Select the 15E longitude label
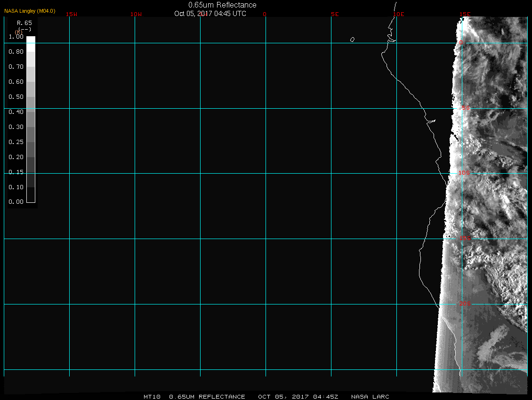 click(x=465, y=14)
